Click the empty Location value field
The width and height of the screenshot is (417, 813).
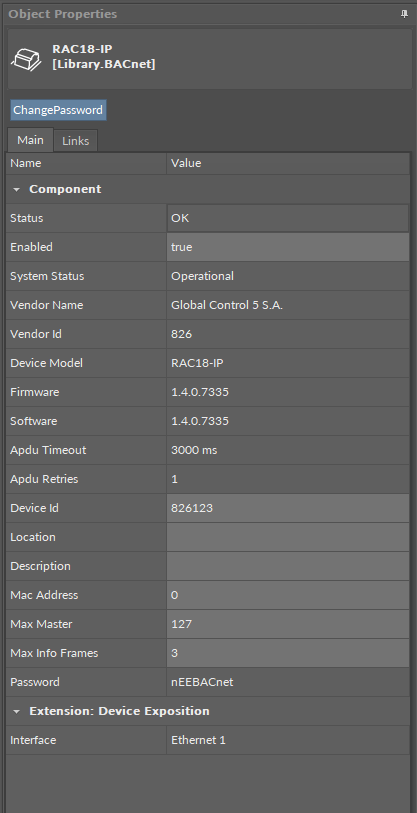pyautogui.click(x=288, y=537)
